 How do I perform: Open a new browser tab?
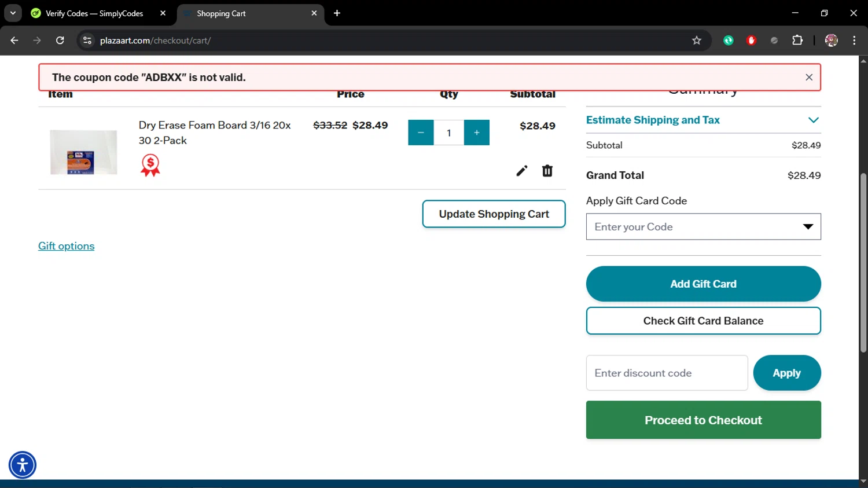point(337,13)
